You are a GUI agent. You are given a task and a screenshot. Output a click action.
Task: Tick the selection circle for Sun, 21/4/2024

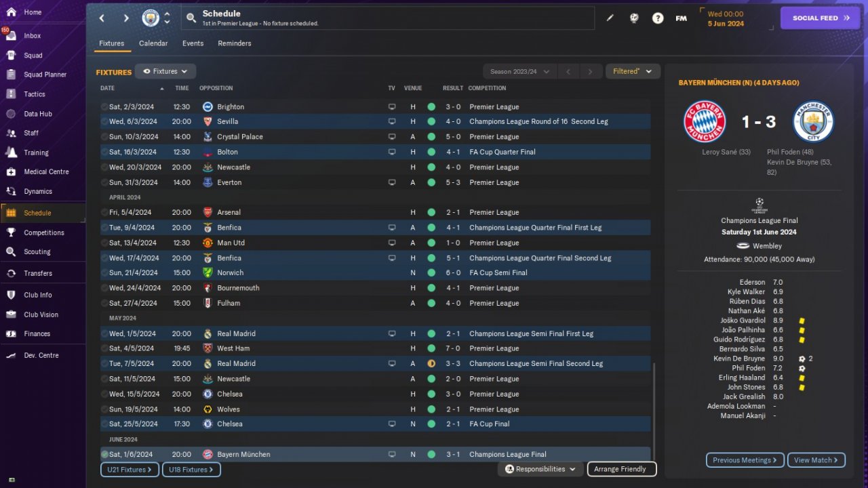pyautogui.click(x=104, y=273)
